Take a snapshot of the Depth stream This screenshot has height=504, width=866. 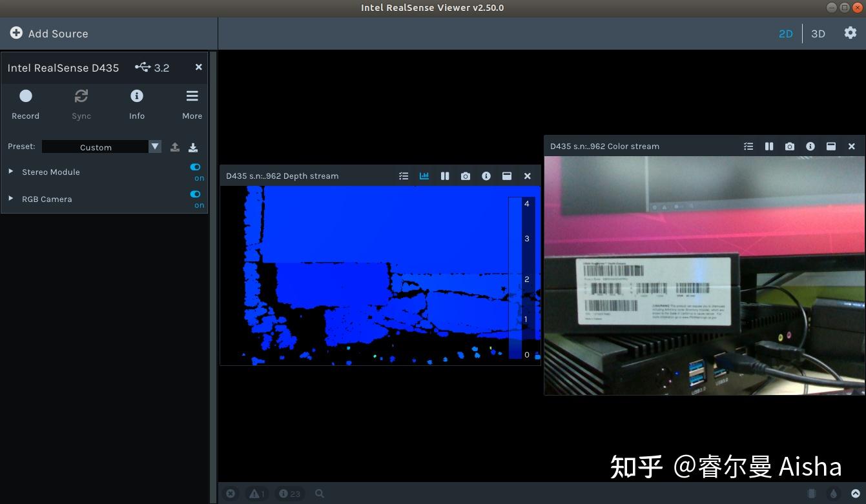(466, 176)
